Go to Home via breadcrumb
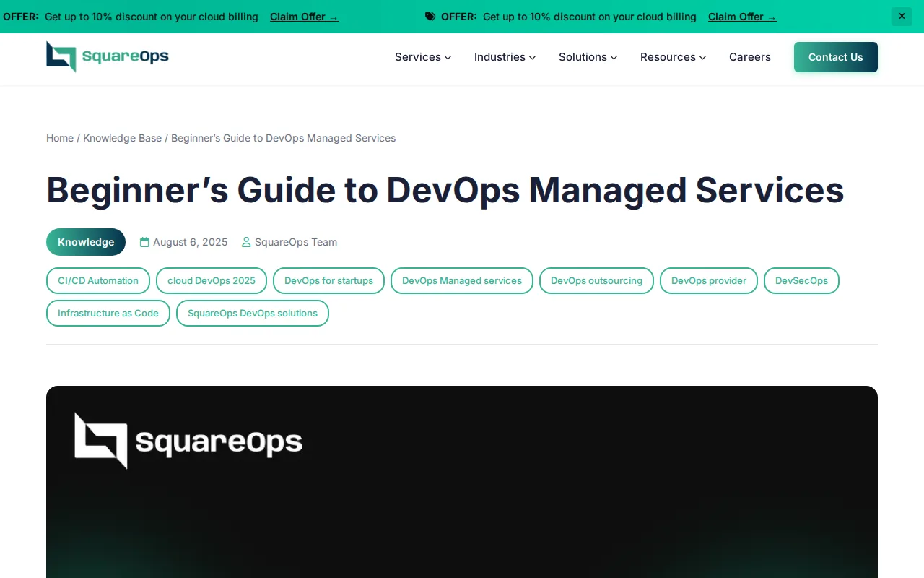Screen dimensions: 924x578 (x=60, y=138)
